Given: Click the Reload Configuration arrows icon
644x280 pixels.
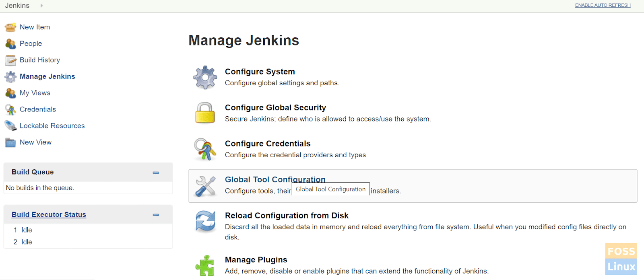Looking at the screenshot, I should click(x=205, y=221).
